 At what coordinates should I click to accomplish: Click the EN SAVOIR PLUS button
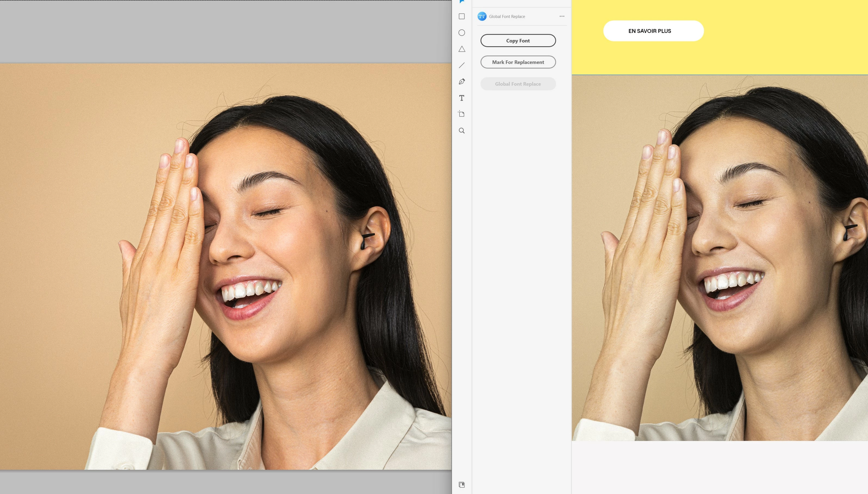coord(653,31)
